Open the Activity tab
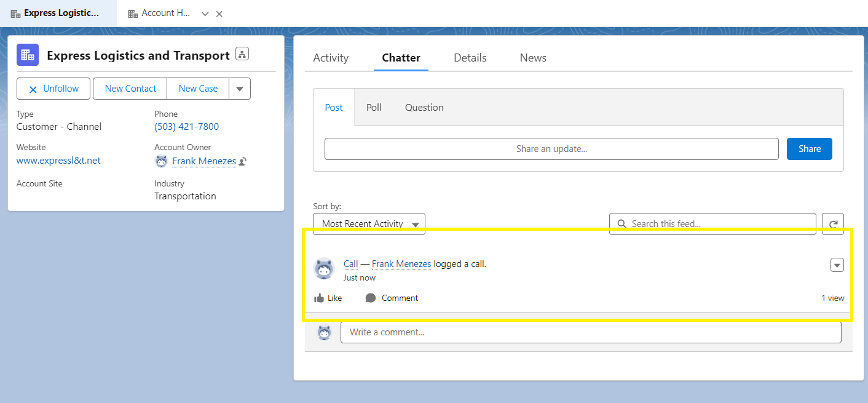Image resolution: width=868 pixels, height=403 pixels. point(331,58)
